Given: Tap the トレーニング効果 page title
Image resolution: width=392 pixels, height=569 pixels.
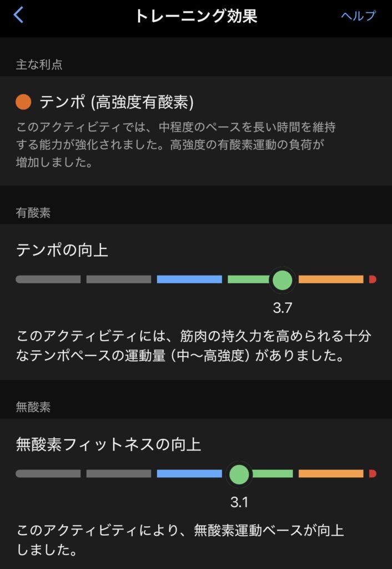Looking at the screenshot, I should (196, 16).
